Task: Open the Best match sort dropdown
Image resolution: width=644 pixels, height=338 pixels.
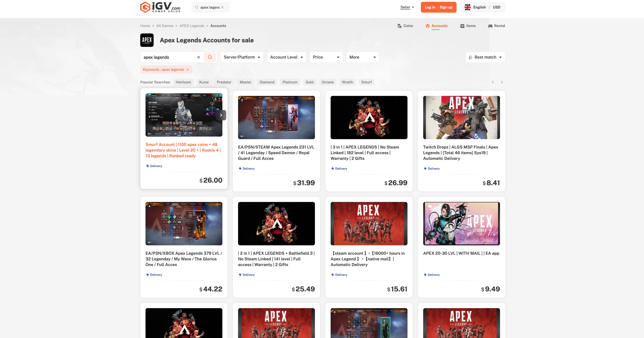Action: point(485,57)
